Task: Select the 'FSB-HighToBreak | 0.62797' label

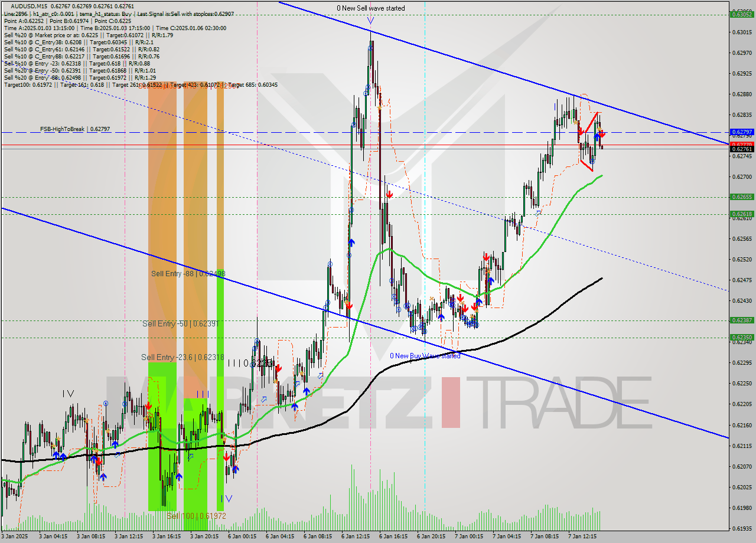Action: click(x=75, y=129)
